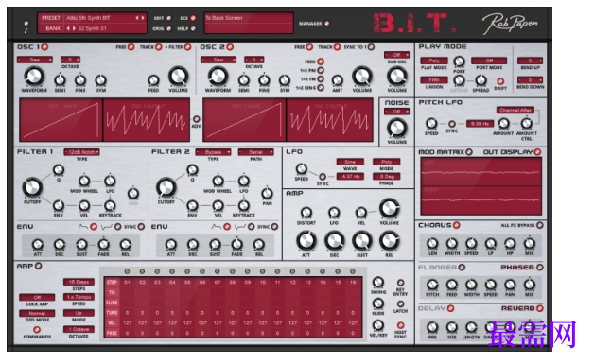This screenshot has height=364, width=594.
Task: Switch effect slot to PHASER
Action: coord(540,268)
